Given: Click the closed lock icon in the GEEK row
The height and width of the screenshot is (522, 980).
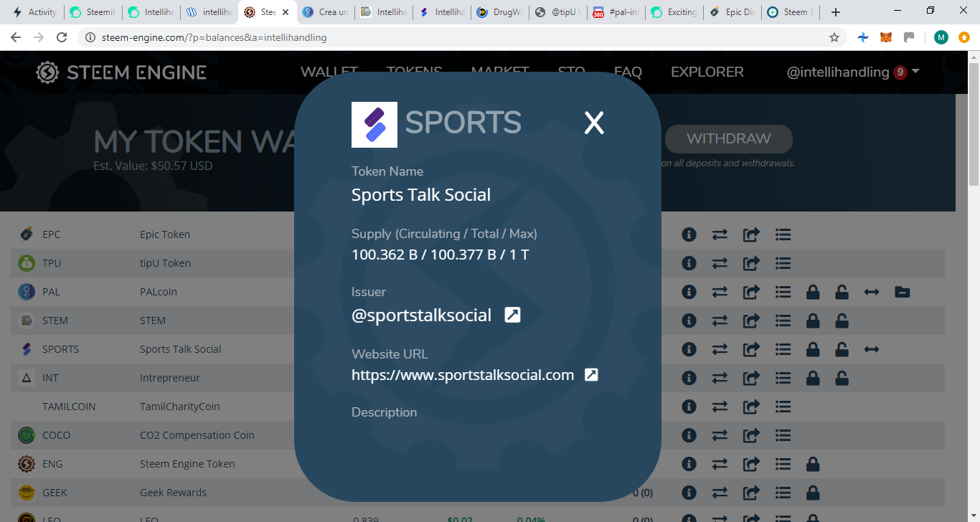Looking at the screenshot, I should click(813, 493).
